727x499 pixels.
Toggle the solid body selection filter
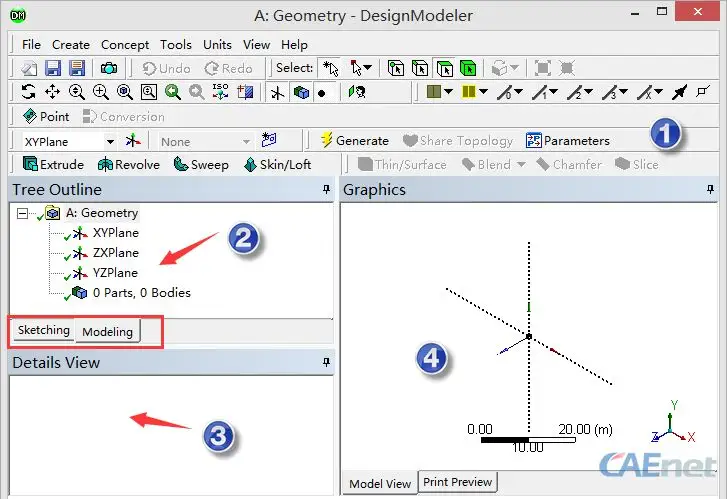coord(468,69)
